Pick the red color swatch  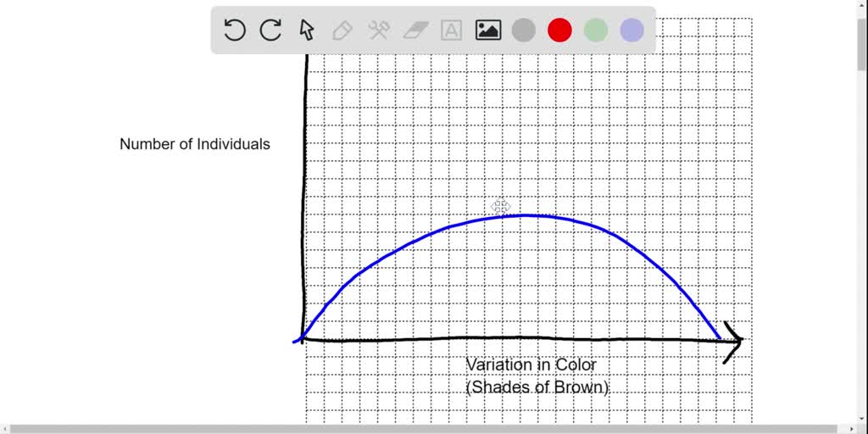tap(559, 30)
